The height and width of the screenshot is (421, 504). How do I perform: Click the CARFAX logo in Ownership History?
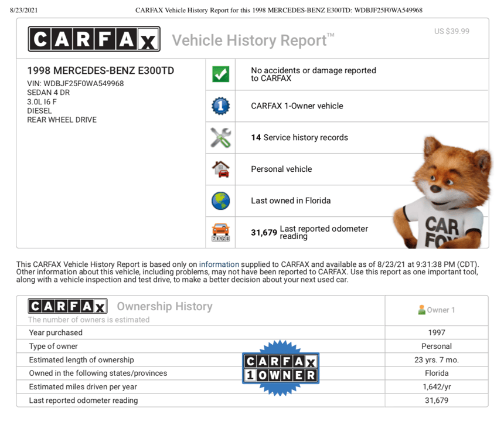coord(68,307)
